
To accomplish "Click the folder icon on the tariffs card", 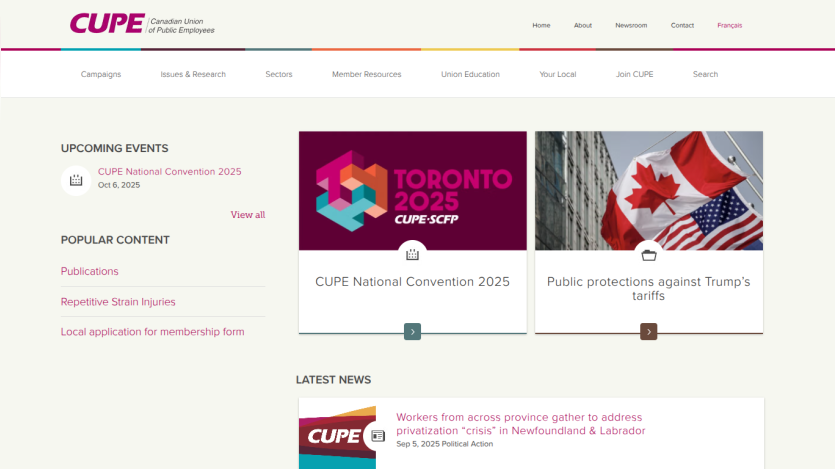I will tap(649, 256).
